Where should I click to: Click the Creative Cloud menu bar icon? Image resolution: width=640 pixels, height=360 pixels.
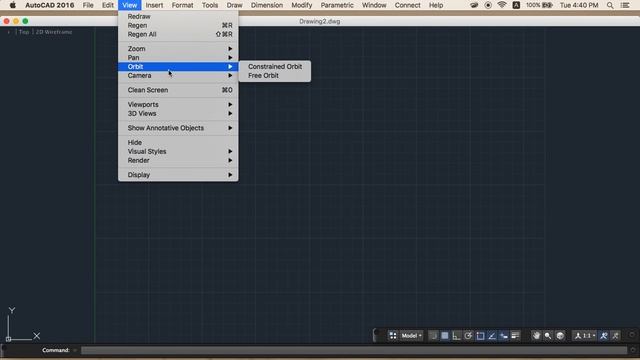474,5
